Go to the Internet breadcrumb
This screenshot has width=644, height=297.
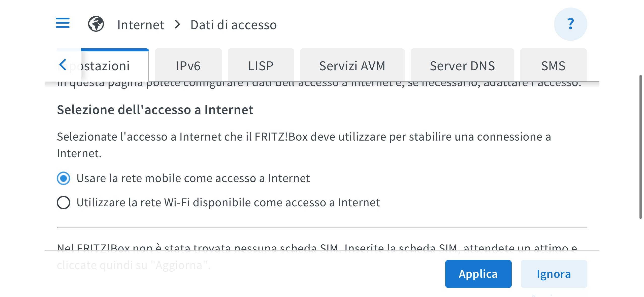141,25
